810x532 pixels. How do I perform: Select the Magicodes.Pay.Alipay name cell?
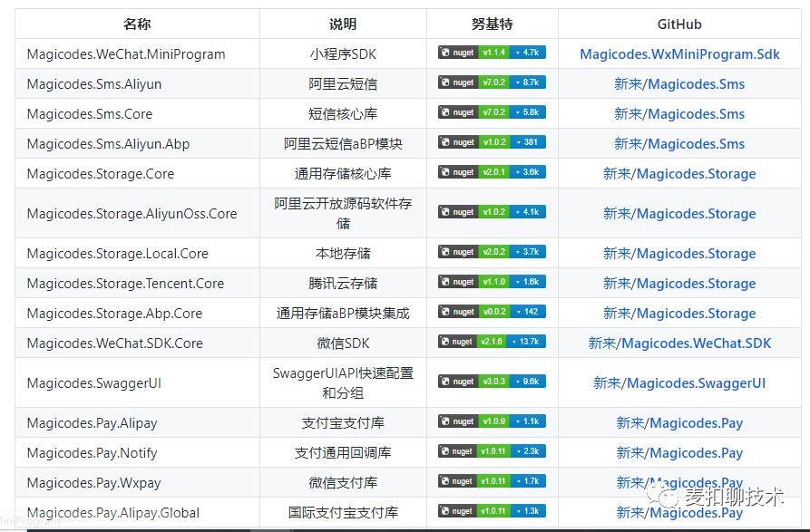tap(137, 422)
